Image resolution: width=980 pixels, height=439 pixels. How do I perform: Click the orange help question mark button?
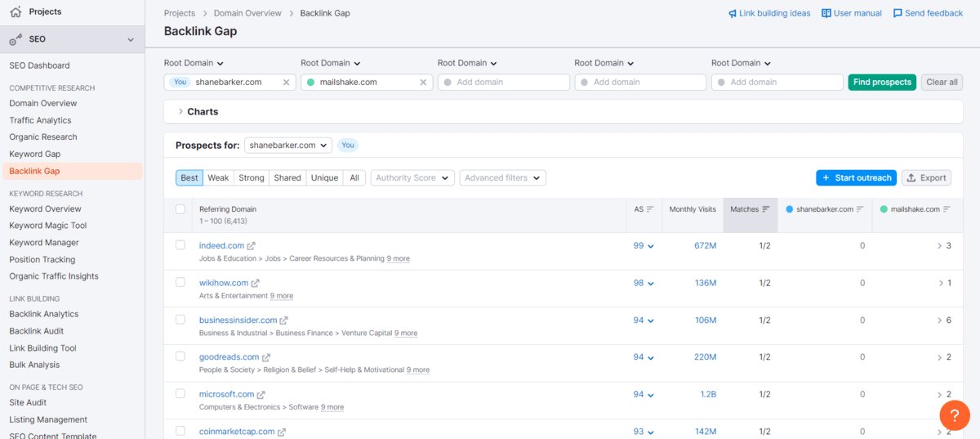click(x=955, y=415)
